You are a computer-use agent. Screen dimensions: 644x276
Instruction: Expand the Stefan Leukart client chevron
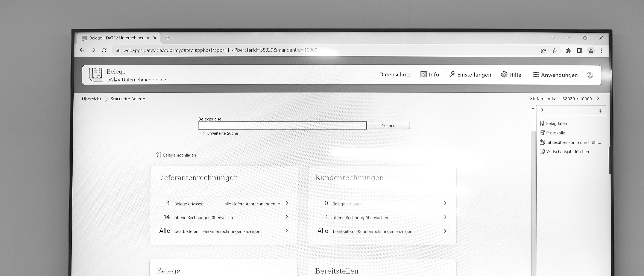pos(598,98)
